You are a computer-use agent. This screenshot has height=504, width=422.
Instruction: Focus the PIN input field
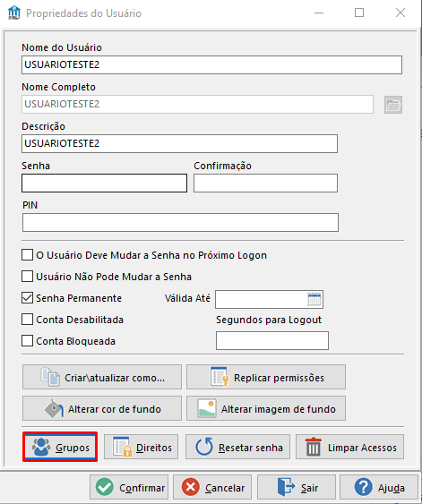pyautogui.click(x=180, y=222)
